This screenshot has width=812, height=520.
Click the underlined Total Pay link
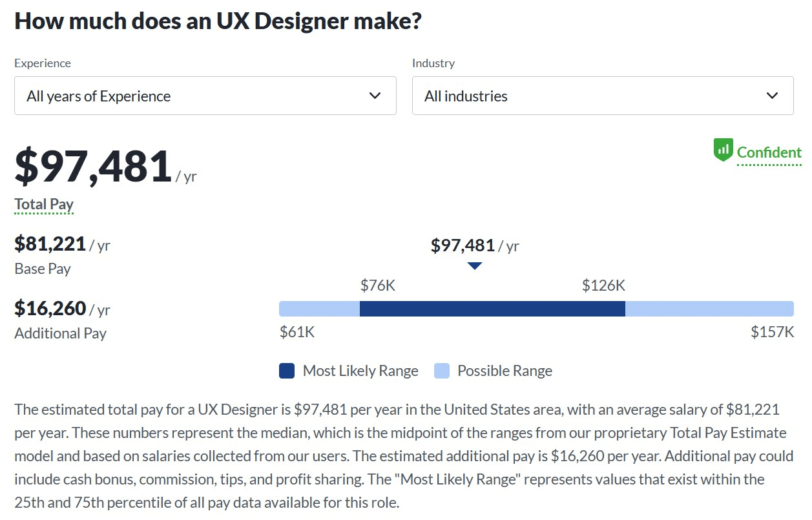point(44,205)
